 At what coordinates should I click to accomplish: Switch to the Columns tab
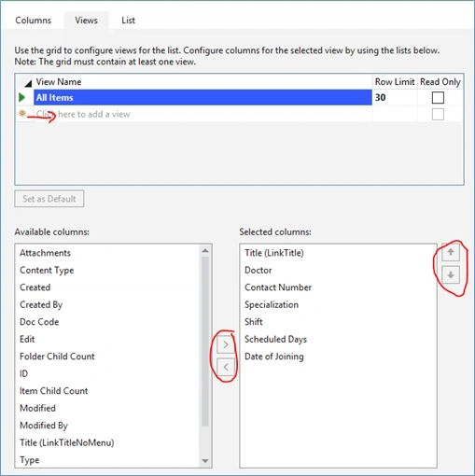pyautogui.click(x=33, y=21)
